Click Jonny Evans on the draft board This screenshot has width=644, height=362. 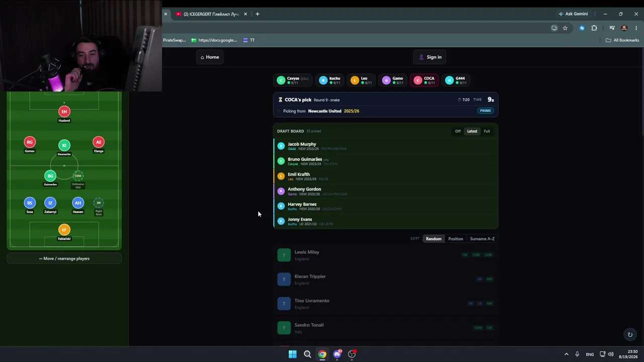coord(385,221)
